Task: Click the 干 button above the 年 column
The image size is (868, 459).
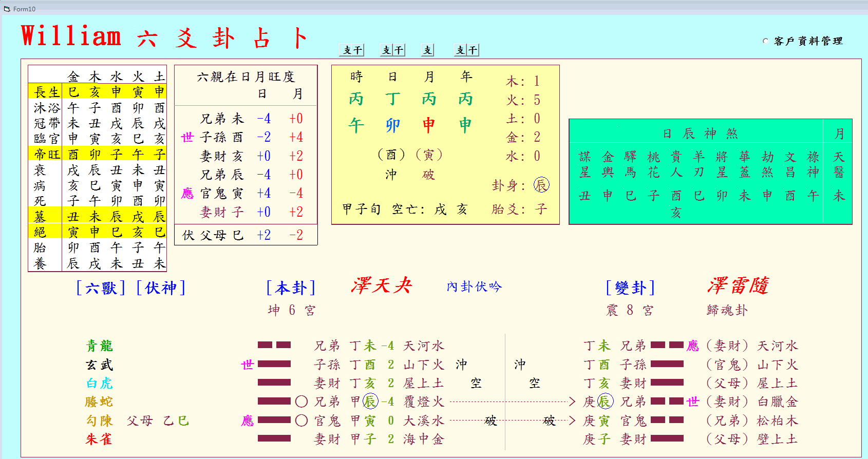Action: (473, 50)
